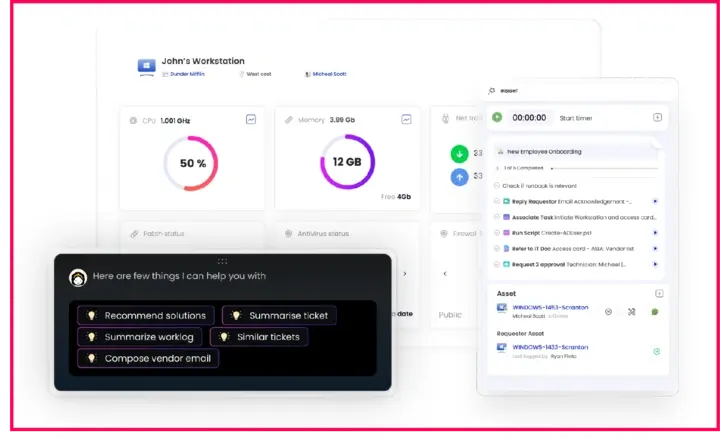The height and width of the screenshot is (446, 720).
Task: Click the green add icon for WINDOWS-1433-Scranton
Action: click(657, 352)
